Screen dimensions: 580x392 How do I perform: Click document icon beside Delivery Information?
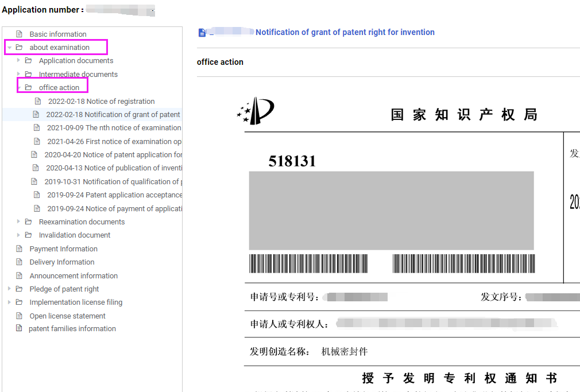[19, 262]
